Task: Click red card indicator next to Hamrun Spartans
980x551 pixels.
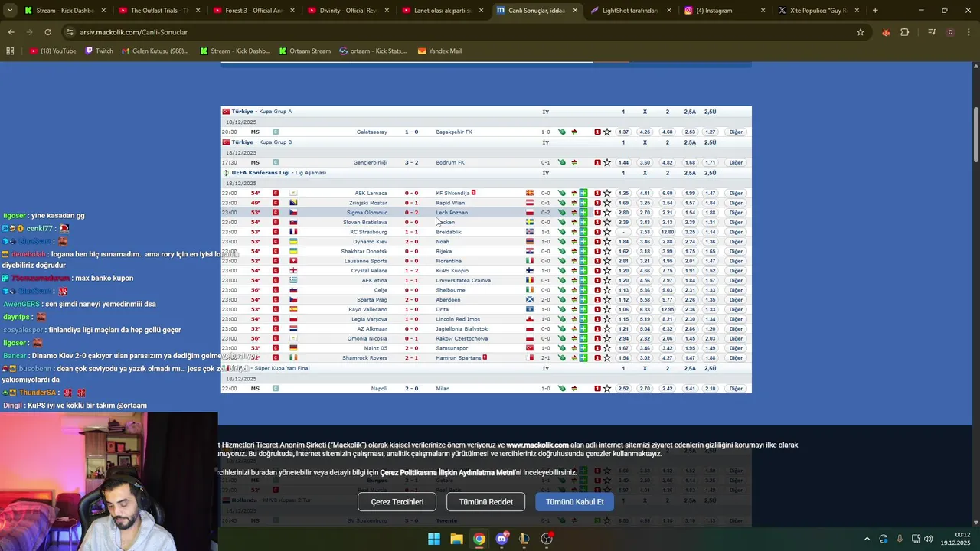Action: (x=485, y=357)
